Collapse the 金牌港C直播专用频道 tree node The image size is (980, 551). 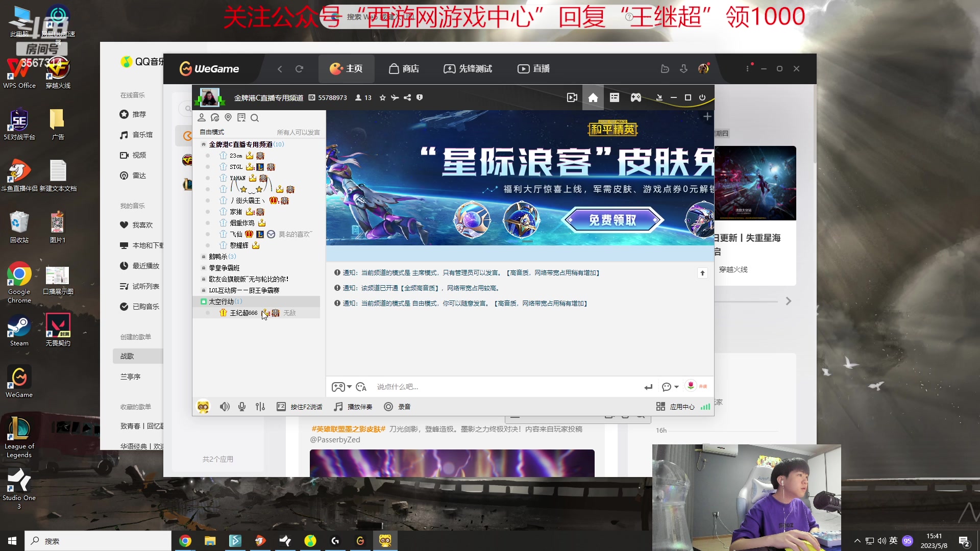coord(204,144)
